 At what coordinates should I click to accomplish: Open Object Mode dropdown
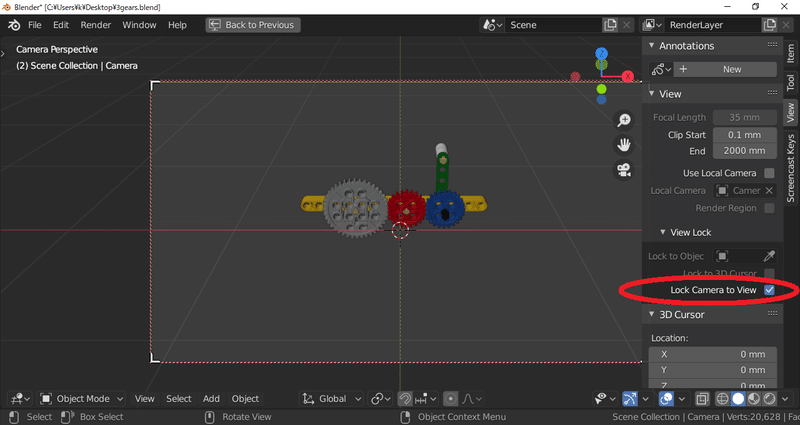click(81, 399)
